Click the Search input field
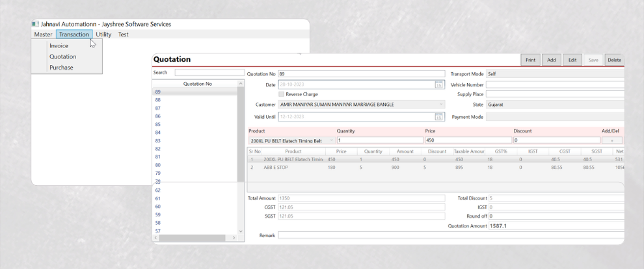 209,73
